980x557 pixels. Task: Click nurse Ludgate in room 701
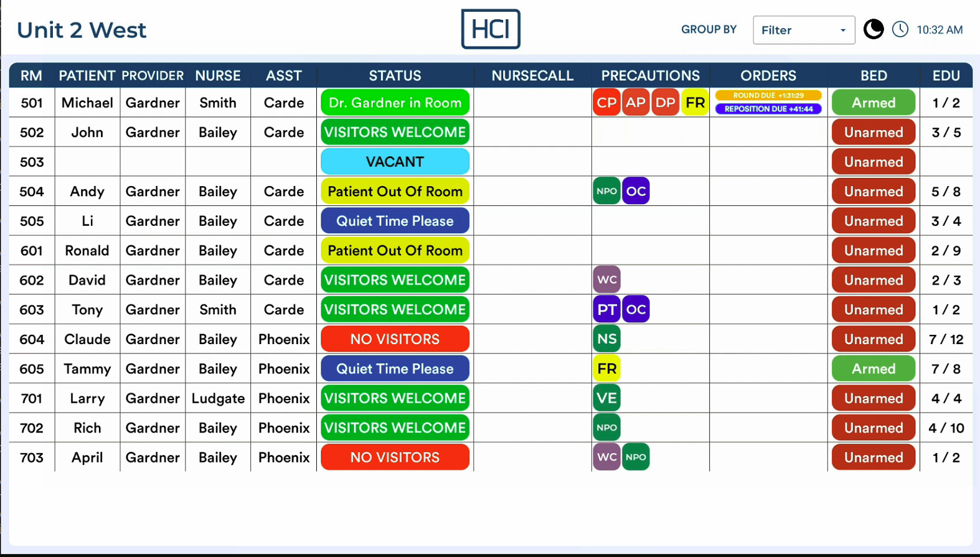click(x=218, y=398)
